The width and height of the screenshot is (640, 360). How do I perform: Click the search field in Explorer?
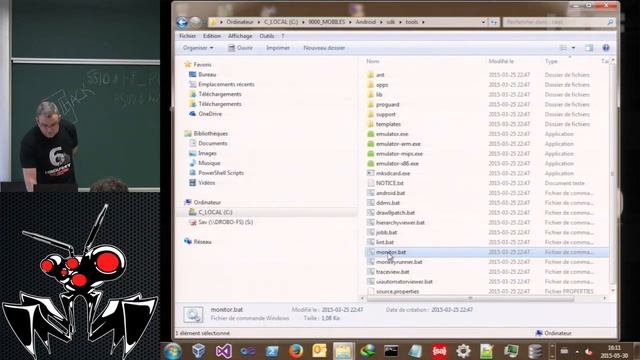click(559, 22)
